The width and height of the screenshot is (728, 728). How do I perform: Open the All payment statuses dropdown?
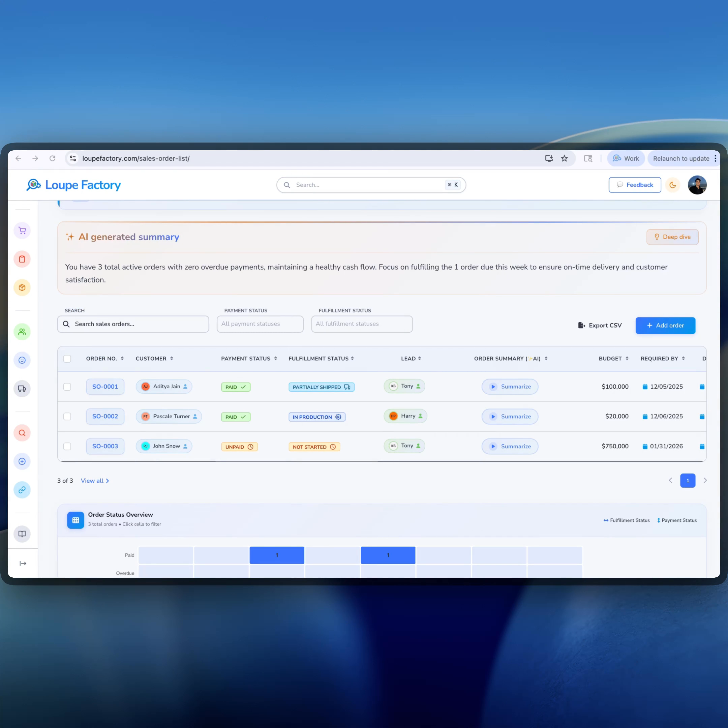point(260,324)
